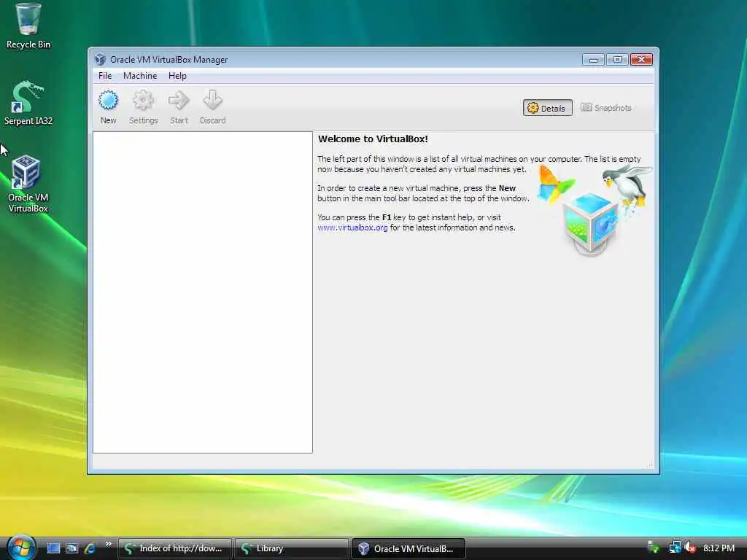Follow the www.virtualbox.org link
Screen dimensions: 747x560
coord(352,227)
